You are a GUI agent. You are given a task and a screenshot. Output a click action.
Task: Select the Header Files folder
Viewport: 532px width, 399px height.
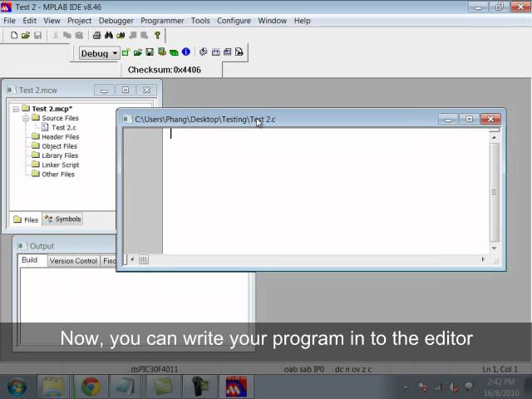[61, 136]
